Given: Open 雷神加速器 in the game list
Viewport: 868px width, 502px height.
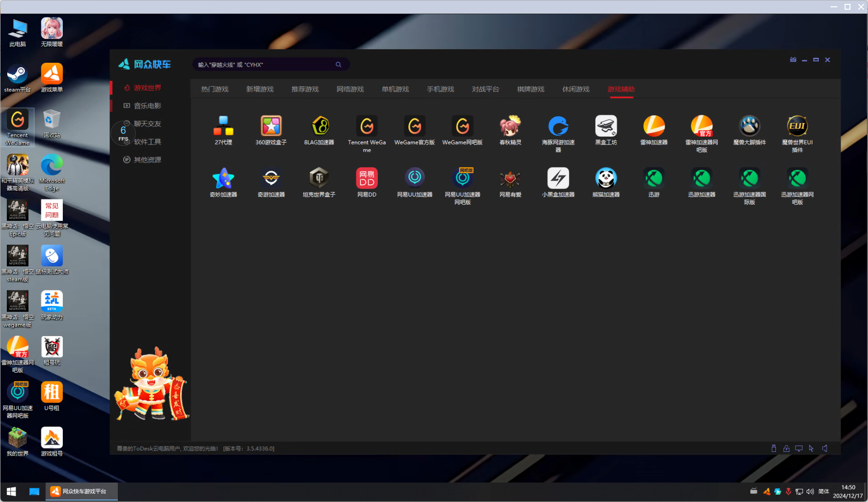Looking at the screenshot, I should pyautogui.click(x=654, y=130).
